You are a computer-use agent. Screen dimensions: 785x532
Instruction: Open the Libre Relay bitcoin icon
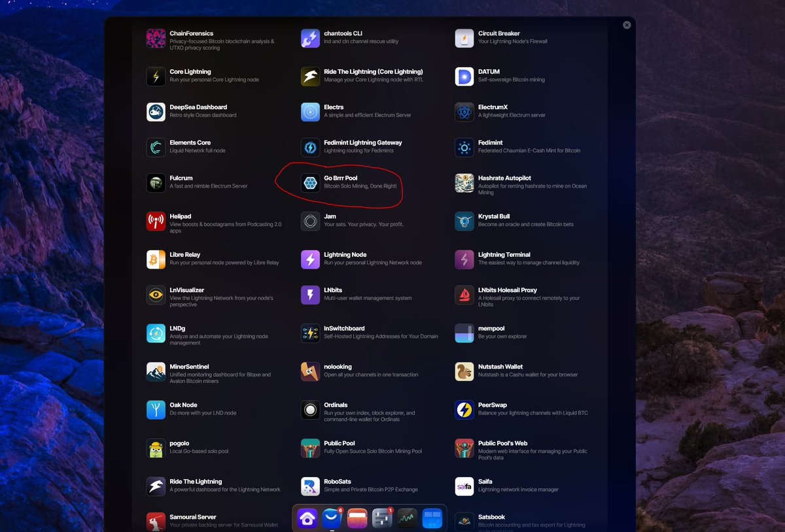pyautogui.click(x=156, y=259)
